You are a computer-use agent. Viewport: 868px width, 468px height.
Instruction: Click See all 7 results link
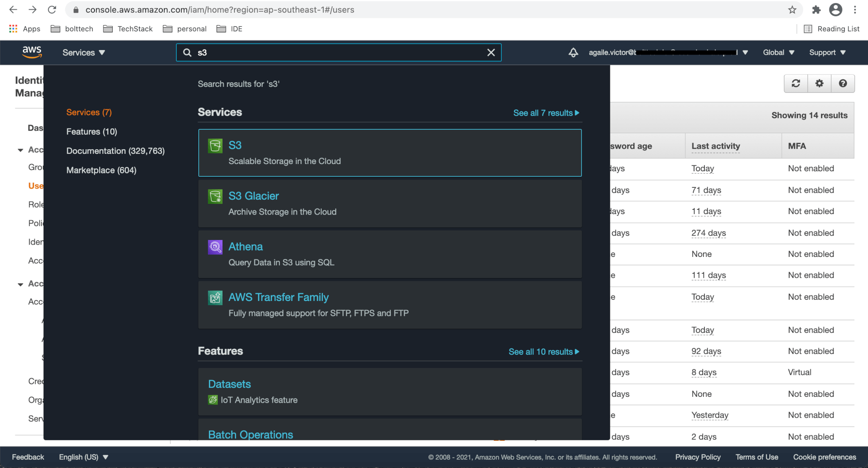(546, 113)
